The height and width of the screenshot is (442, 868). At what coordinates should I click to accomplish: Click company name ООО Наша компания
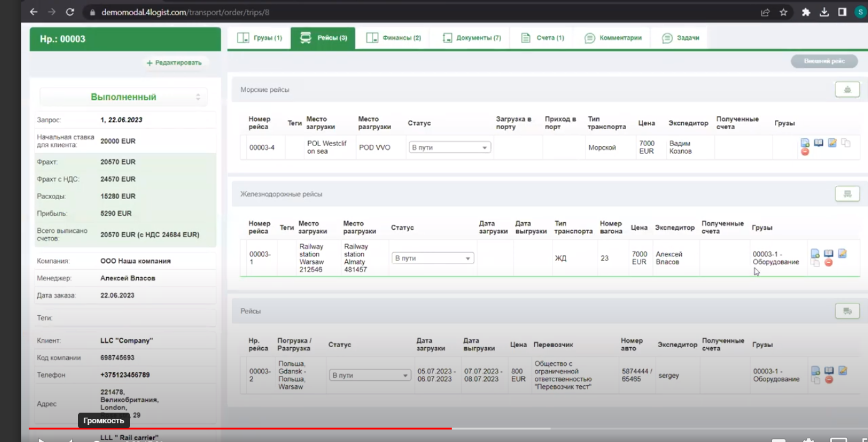[x=136, y=261]
